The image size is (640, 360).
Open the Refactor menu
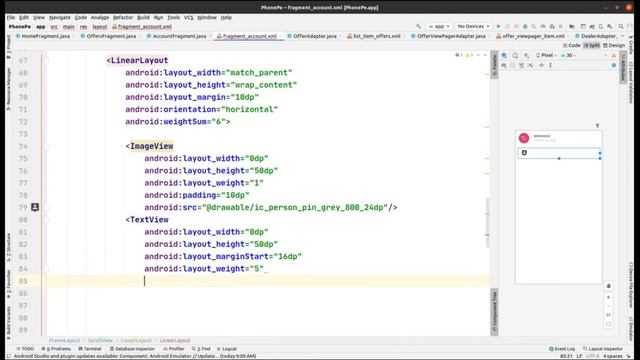pos(123,18)
